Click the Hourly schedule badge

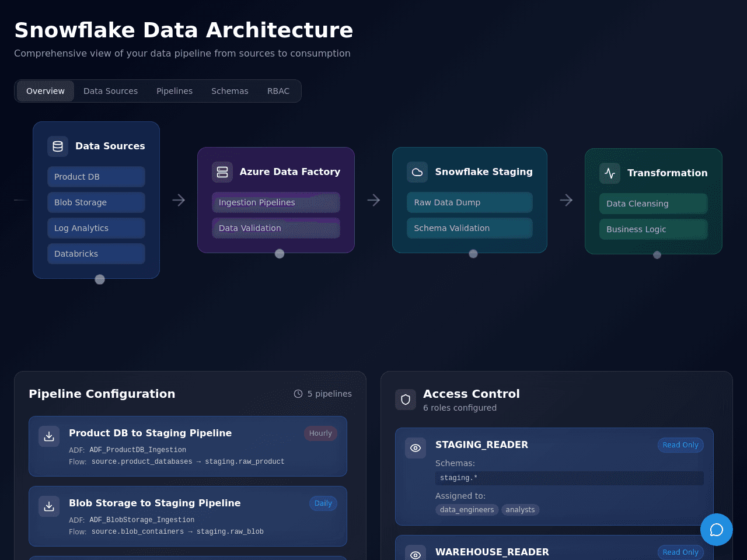click(x=320, y=433)
